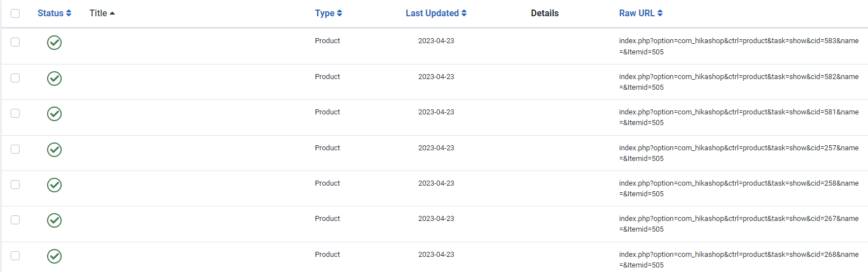Click green check icon for cid=581 row
This screenshot has width=868, height=272.
pyautogui.click(x=54, y=114)
